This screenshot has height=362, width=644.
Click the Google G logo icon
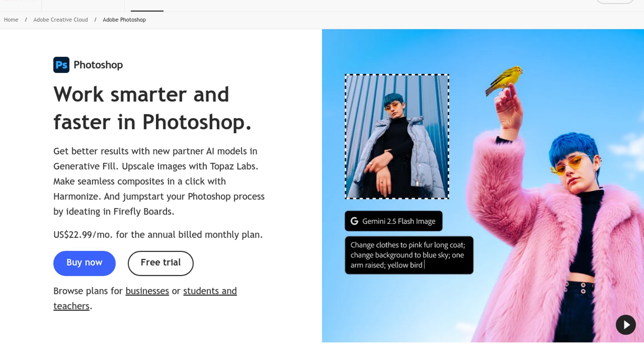pyautogui.click(x=354, y=221)
